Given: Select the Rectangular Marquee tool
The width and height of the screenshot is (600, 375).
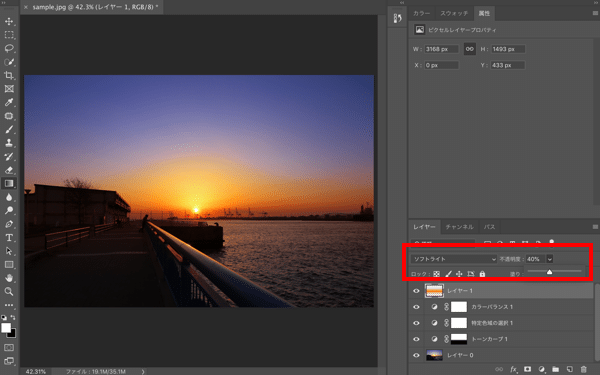Looking at the screenshot, I should pyautogui.click(x=9, y=35).
